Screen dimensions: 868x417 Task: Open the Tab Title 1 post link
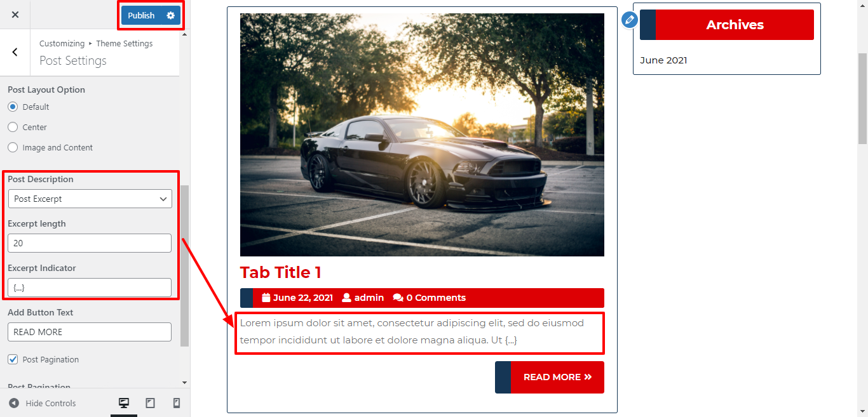[280, 272]
